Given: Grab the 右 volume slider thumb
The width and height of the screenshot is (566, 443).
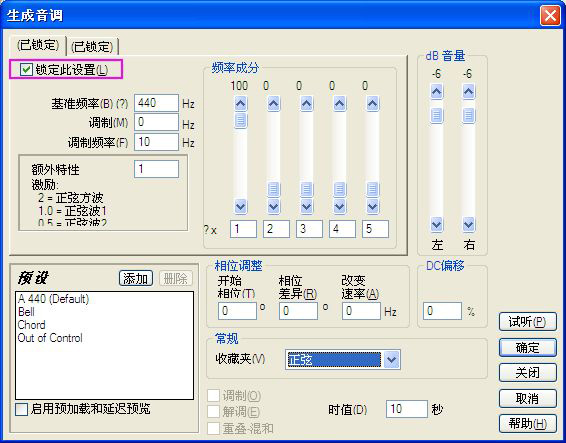Looking at the screenshot, I should pos(469,116).
